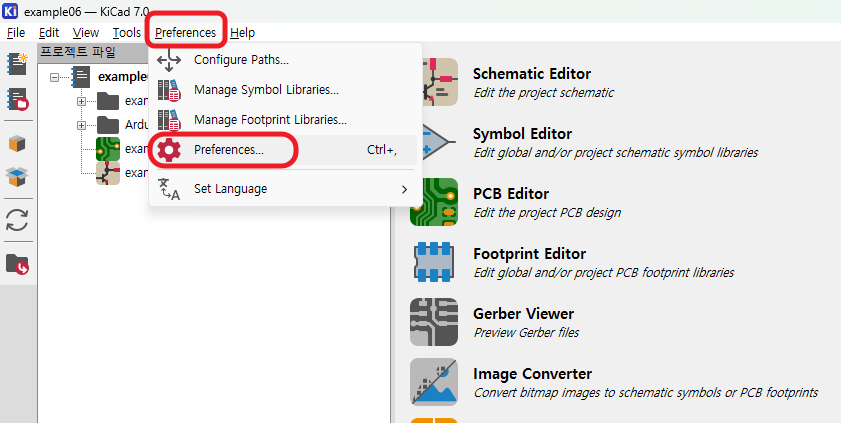Image resolution: width=841 pixels, height=423 pixels.
Task: Expand the Ardu folder tree node
Action: [82, 125]
